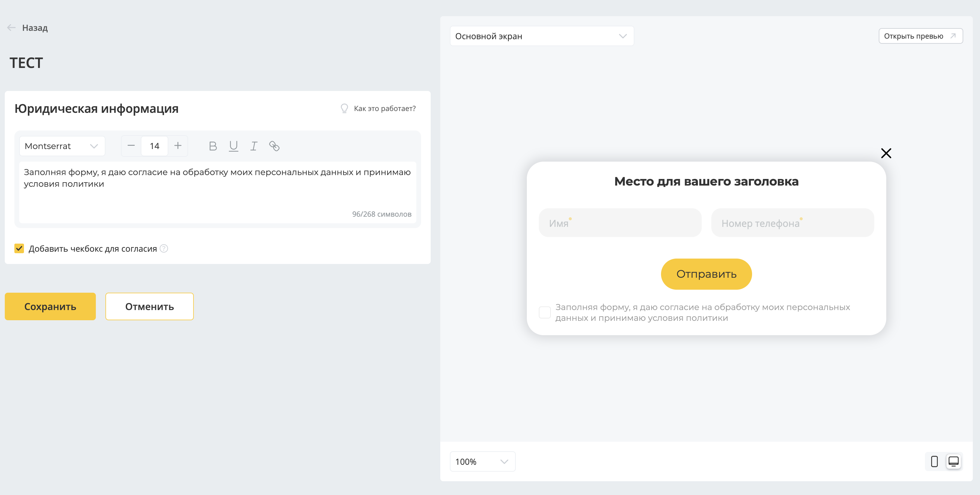Click the ТЕСТ page title
Screen dimensions: 980x495
[26, 63]
